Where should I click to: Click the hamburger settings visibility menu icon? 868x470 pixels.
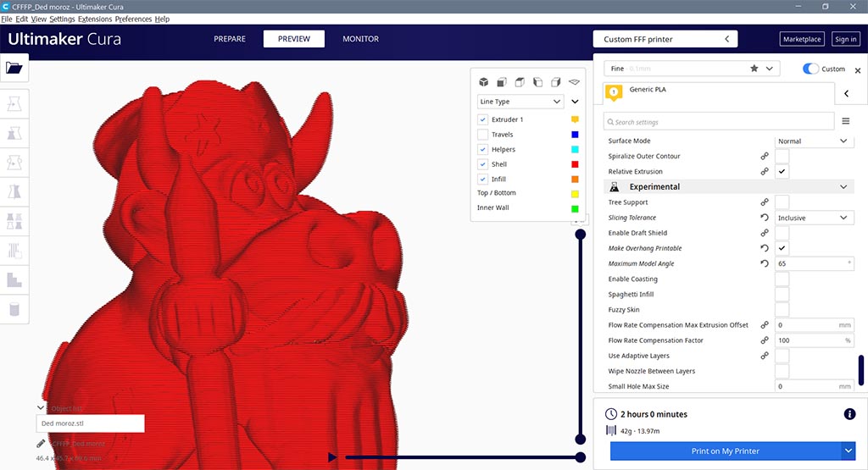pyautogui.click(x=845, y=121)
